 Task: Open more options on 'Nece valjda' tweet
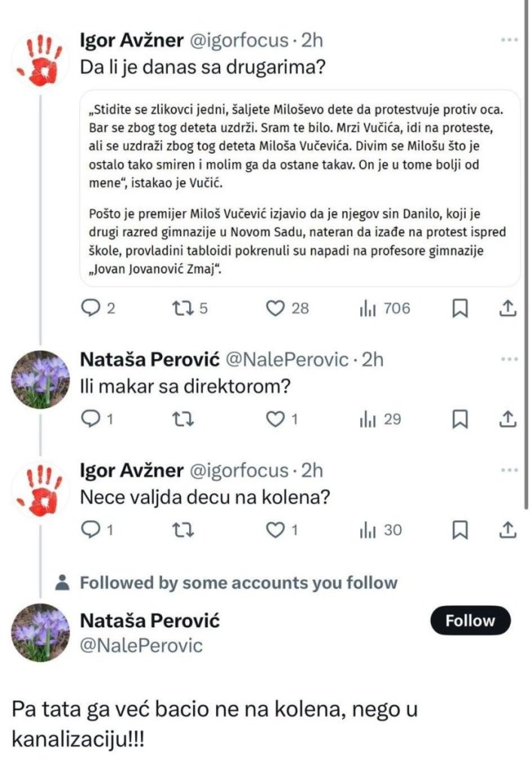coord(509,471)
